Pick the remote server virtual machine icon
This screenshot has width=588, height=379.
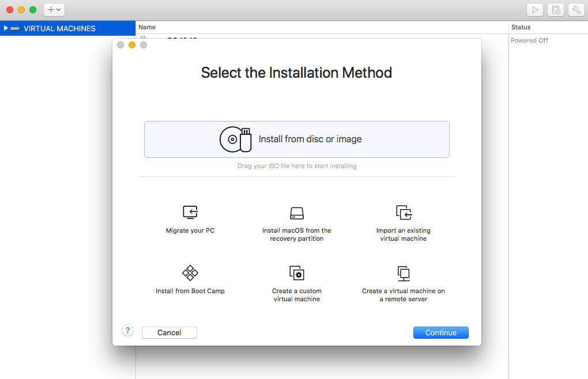pos(404,274)
